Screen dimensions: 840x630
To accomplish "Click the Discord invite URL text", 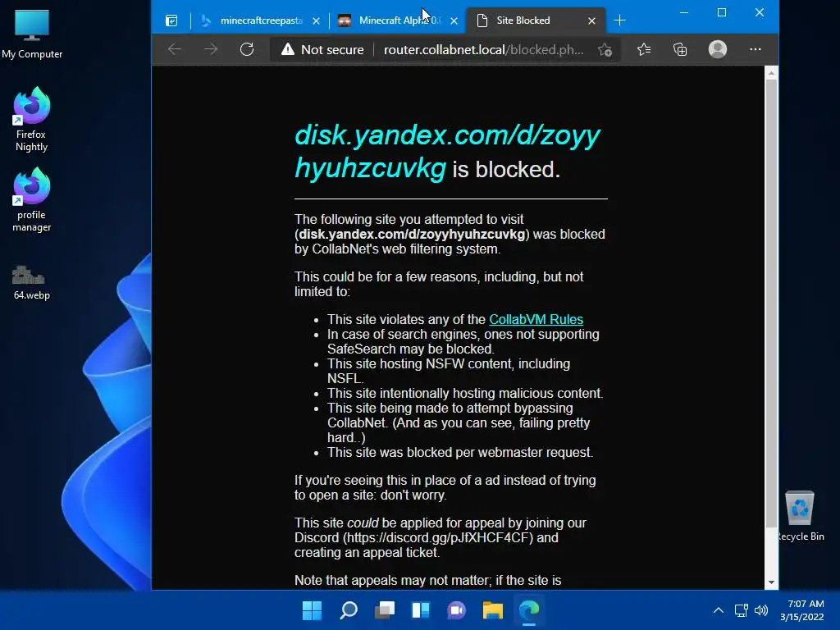I will 438,538.
